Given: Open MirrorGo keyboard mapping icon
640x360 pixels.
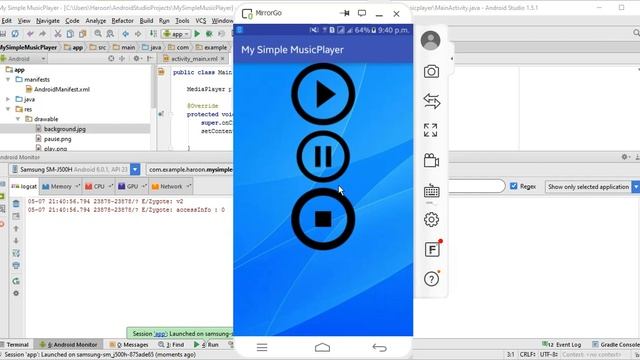Looking at the screenshot, I should click(431, 191).
